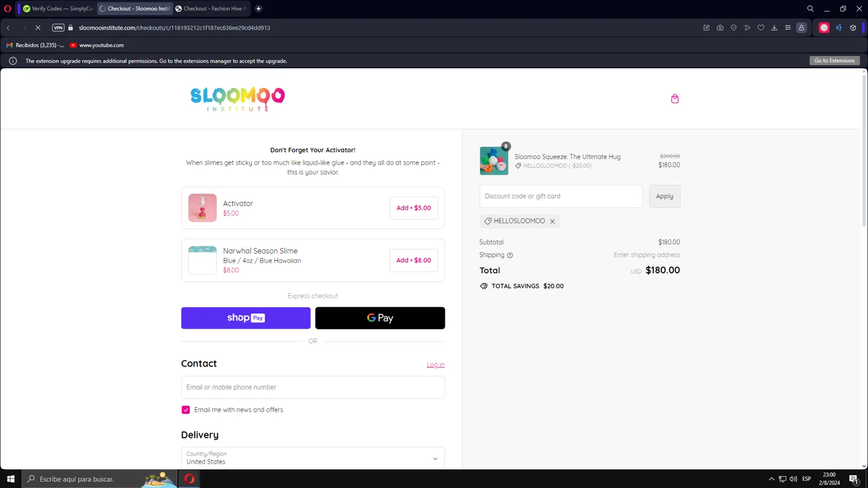Click the Apply discount button
Image resolution: width=868 pixels, height=488 pixels.
coord(664,196)
